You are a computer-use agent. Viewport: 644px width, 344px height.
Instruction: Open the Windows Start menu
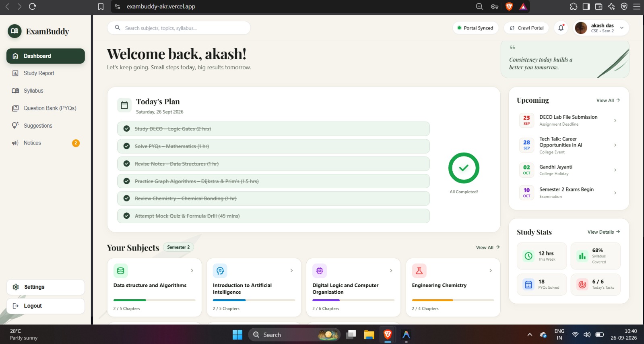237,335
